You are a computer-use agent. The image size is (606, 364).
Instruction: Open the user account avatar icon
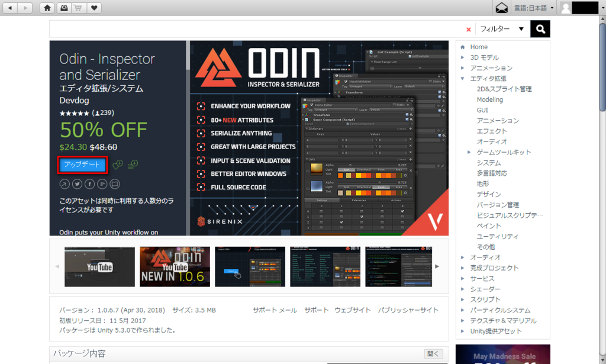tap(565, 8)
